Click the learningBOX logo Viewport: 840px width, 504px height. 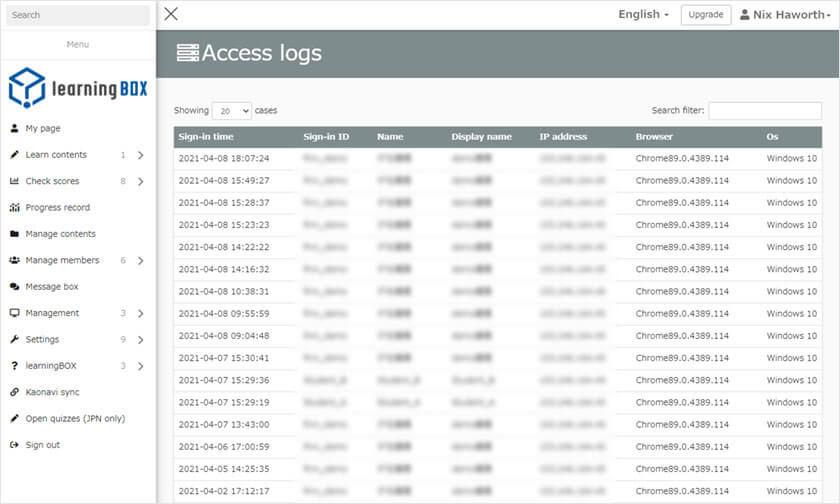(x=77, y=88)
